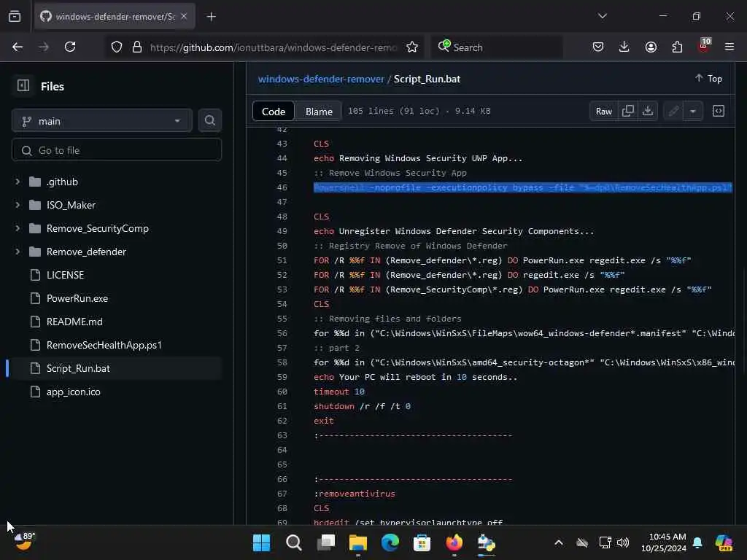Image resolution: width=747 pixels, height=560 pixels.
Task: Save page to Pocket
Action: tap(598, 47)
